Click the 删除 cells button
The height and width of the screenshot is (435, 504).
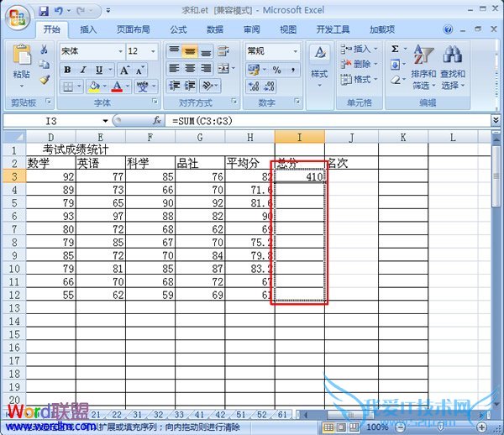(x=359, y=65)
